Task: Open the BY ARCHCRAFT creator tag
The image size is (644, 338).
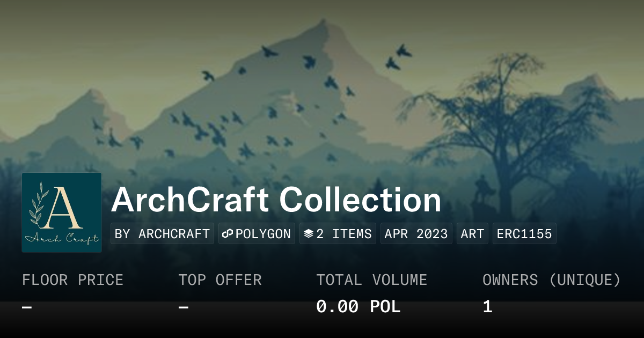Action: point(162,234)
